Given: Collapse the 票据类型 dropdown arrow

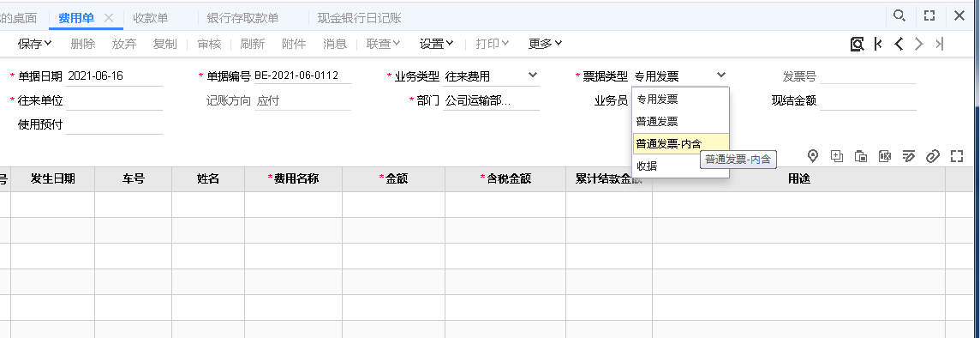Looking at the screenshot, I should pyautogui.click(x=721, y=75).
